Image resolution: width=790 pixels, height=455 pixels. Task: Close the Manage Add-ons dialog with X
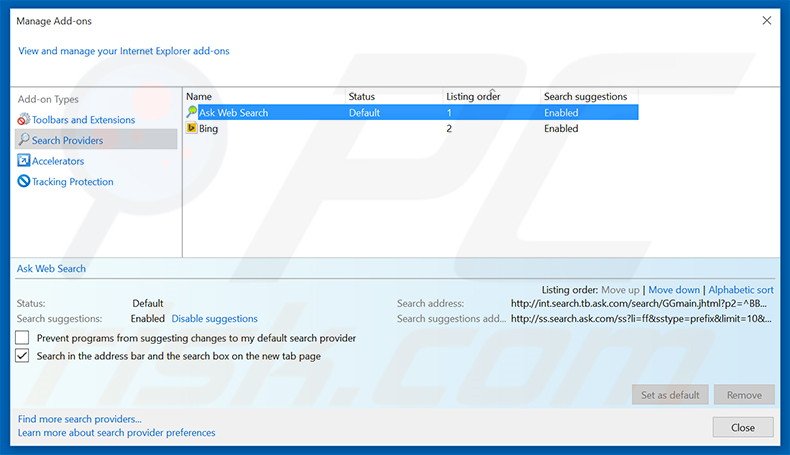(766, 21)
